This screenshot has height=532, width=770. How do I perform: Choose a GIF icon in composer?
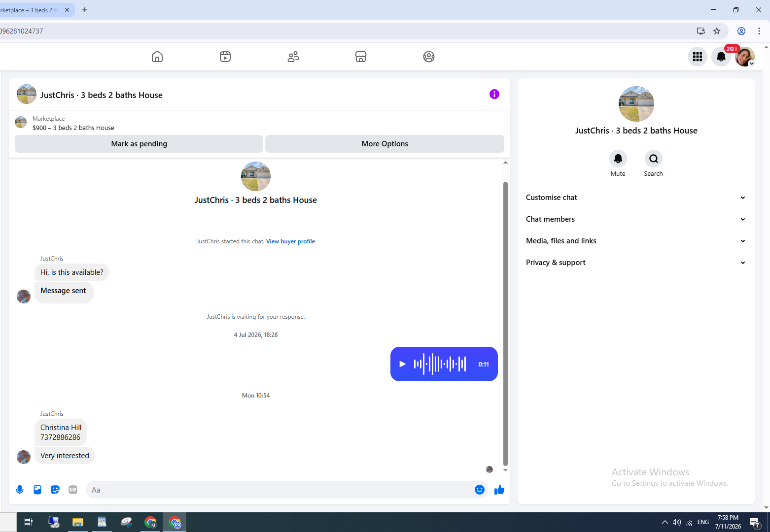[73, 490]
